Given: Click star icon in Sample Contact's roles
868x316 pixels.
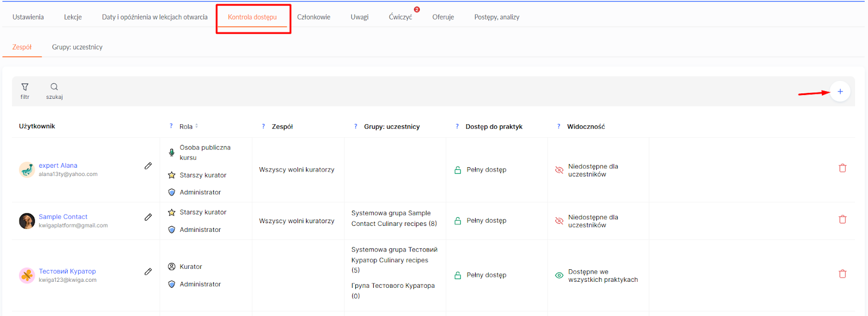Looking at the screenshot, I should (171, 212).
